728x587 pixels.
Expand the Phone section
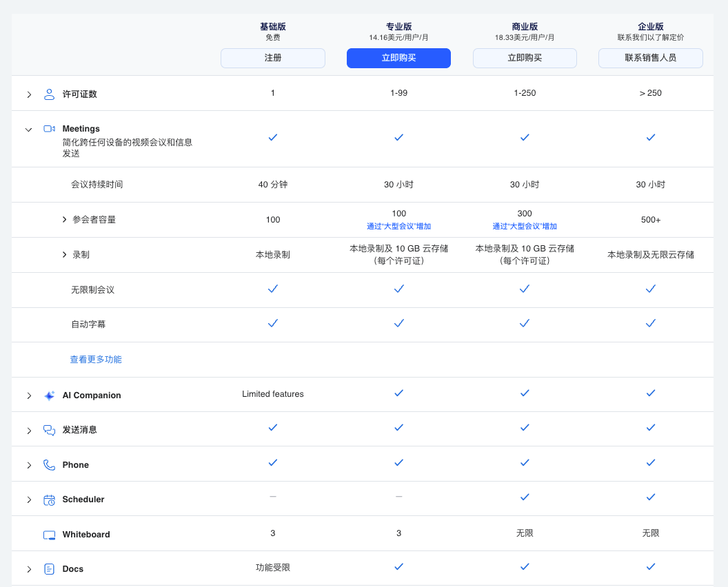[x=28, y=464]
